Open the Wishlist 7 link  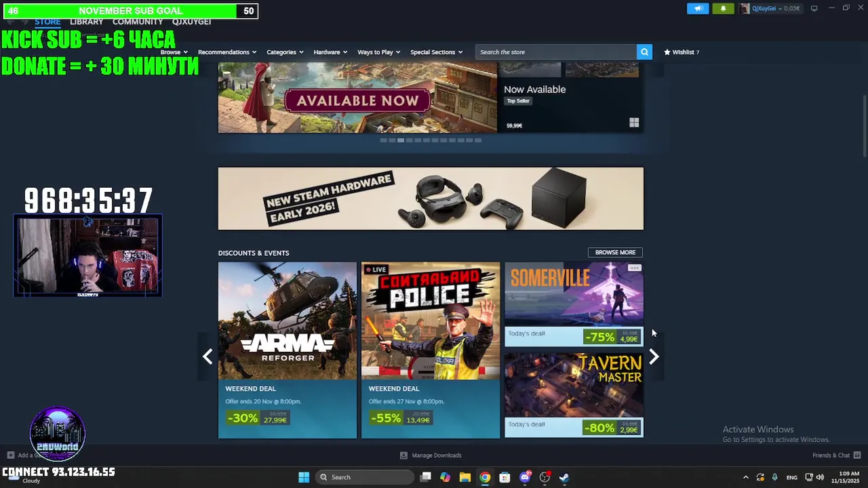click(682, 52)
